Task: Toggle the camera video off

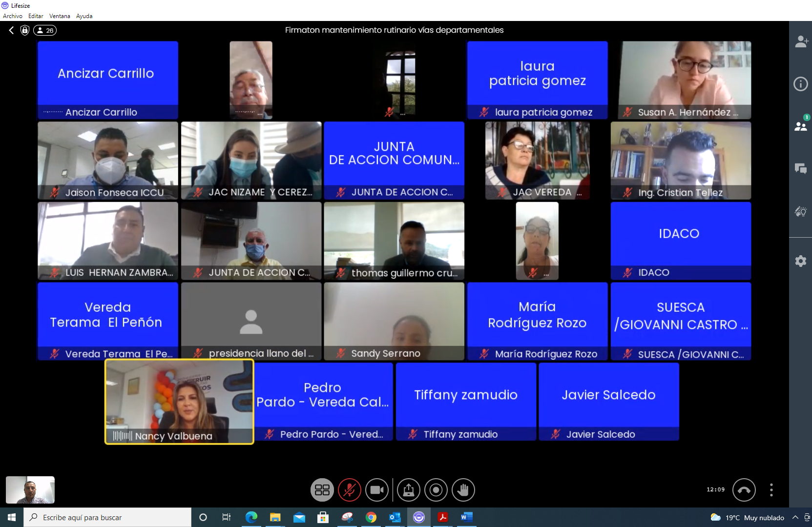Action: tap(377, 490)
